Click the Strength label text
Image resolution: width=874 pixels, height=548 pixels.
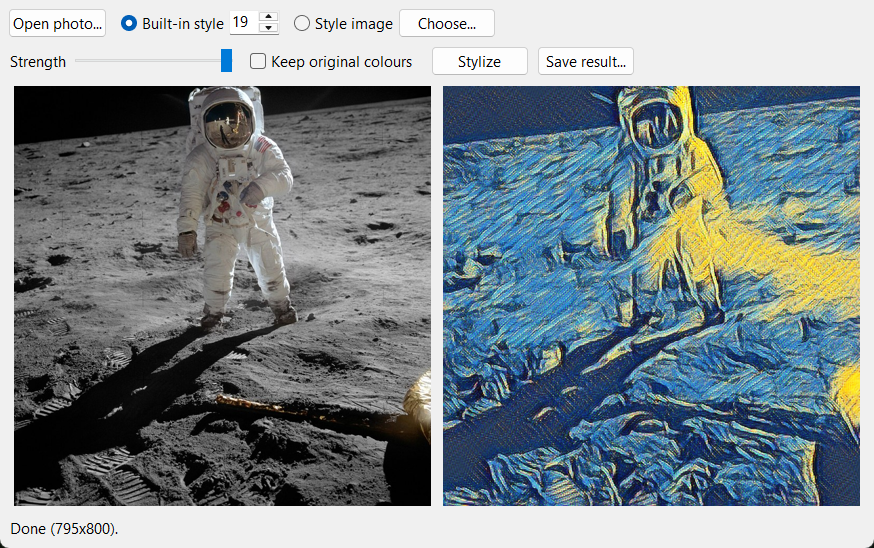[38, 62]
